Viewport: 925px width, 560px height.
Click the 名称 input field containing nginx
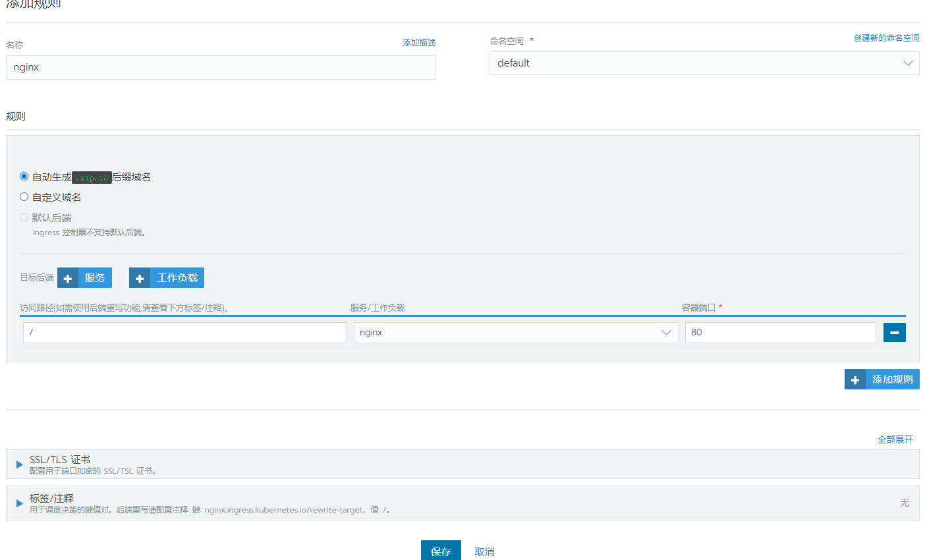click(x=221, y=67)
